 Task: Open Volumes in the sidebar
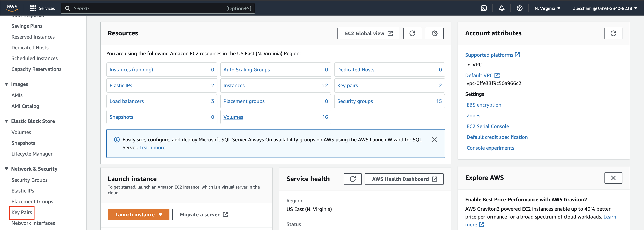click(x=21, y=132)
